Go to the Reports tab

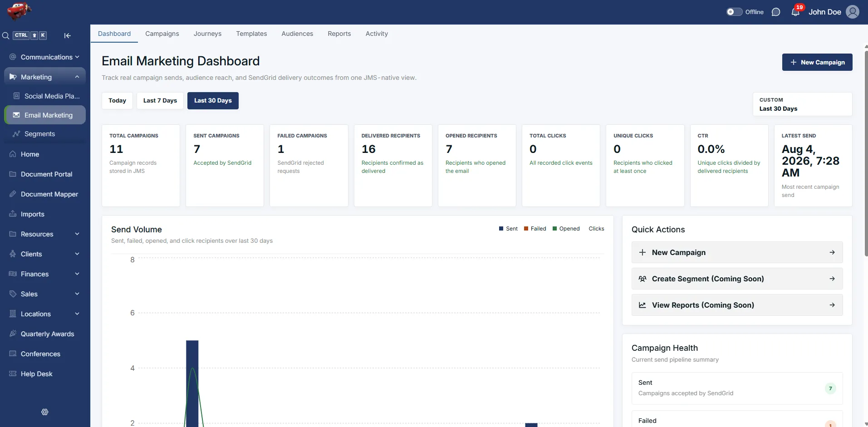tap(339, 34)
